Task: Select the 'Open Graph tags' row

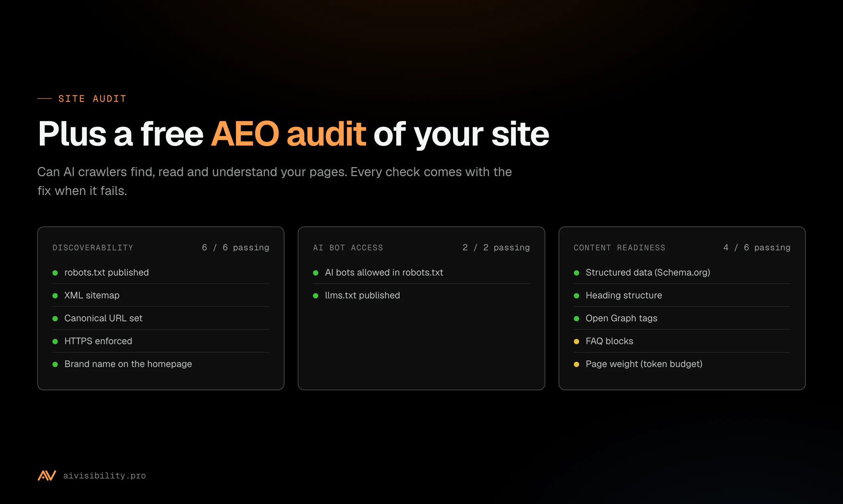Action: (682, 318)
